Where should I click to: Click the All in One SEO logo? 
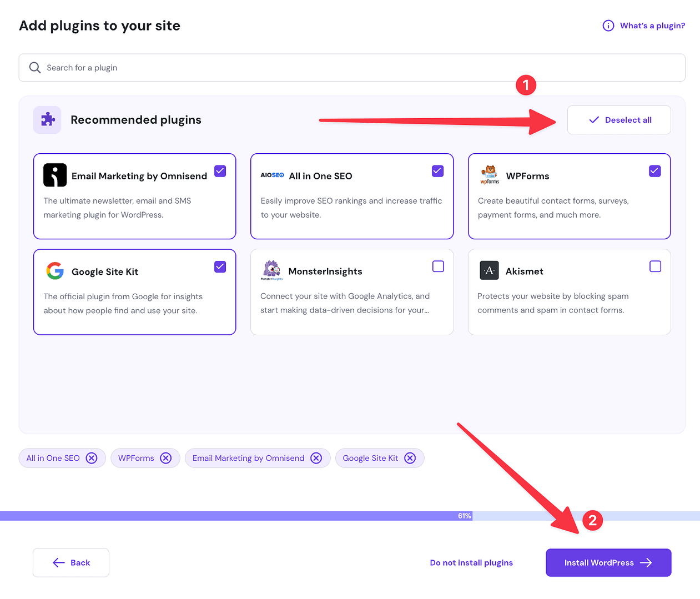pos(272,174)
